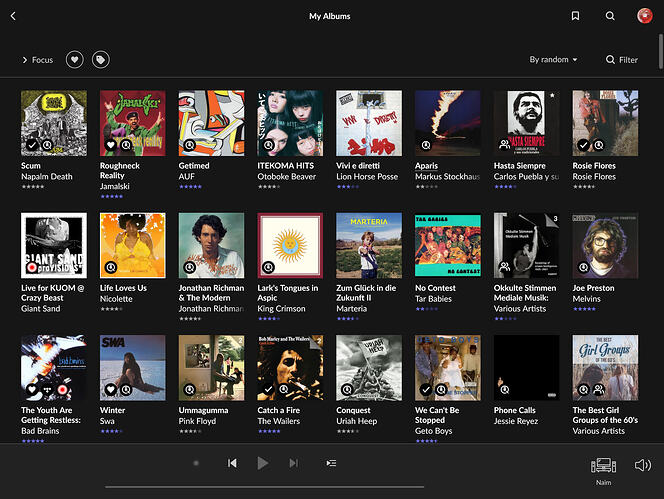Click the checkmark badge on Scum cover
Viewport: 664px width, 499px height.
click(32, 145)
